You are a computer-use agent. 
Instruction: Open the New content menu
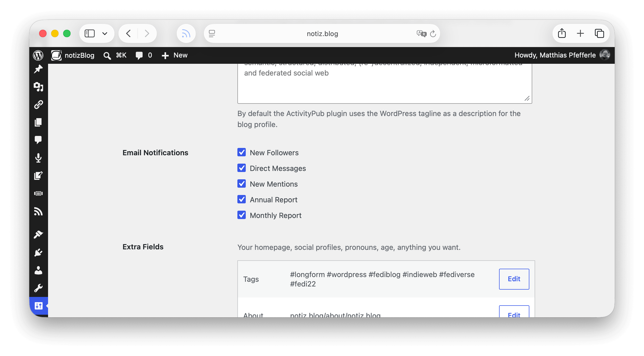click(174, 55)
